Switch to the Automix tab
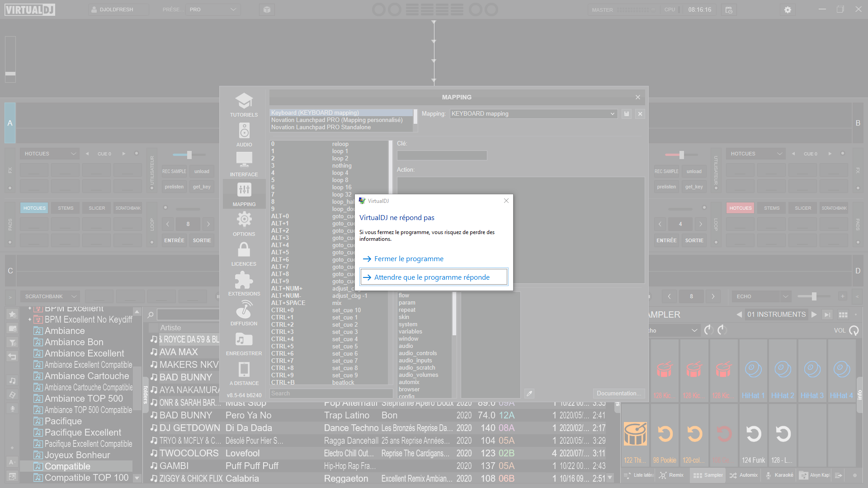This screenshot has width=868, height=488. pos(743,475)
